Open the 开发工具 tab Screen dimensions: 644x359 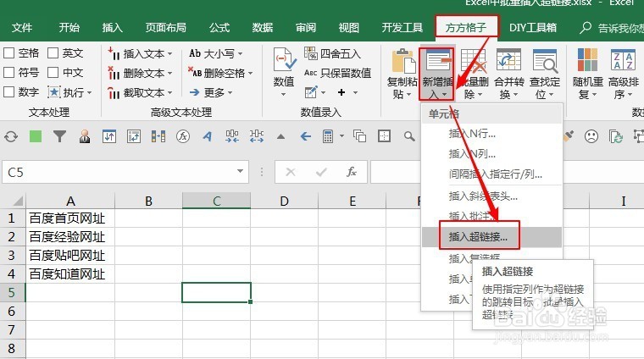[402, 27]
